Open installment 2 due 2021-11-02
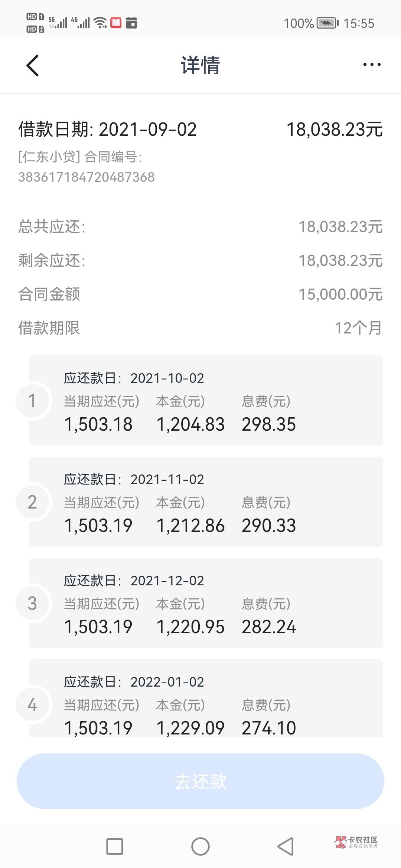Image resolution: width=401 pixels, height=868 pixels. coord(206,502)
